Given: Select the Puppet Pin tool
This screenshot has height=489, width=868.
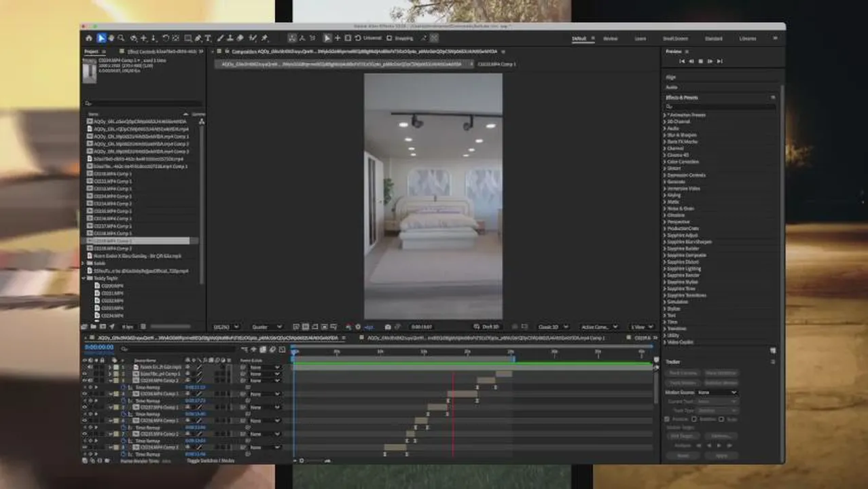Looking at the screenshot, I should [264, 39].
